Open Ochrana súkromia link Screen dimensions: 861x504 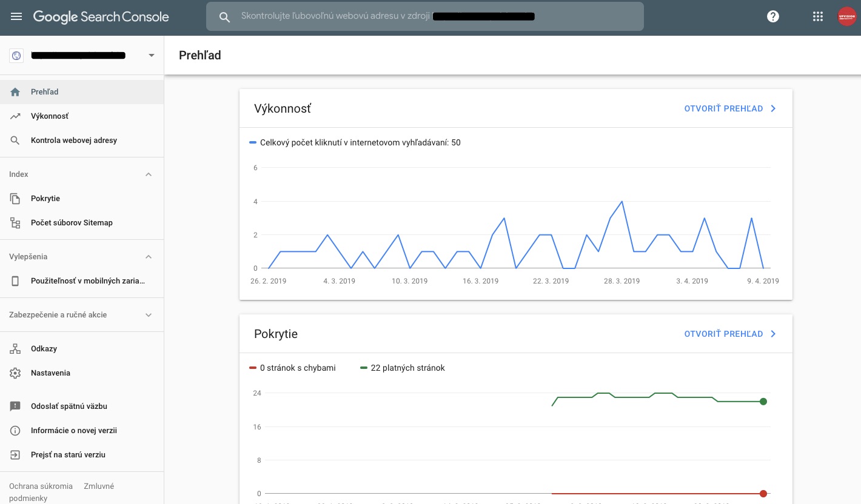pos(41,486)
